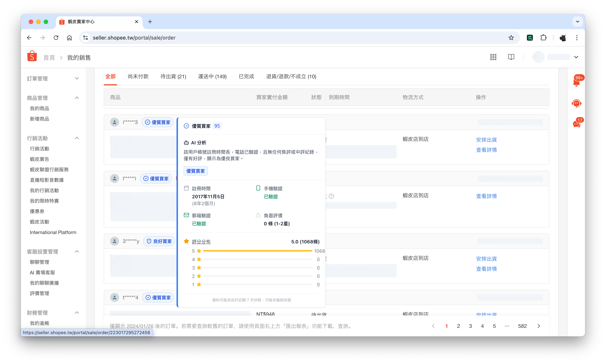Go to browser home page
Image resolution: width=606 pixels, height=364 pixels.
[69, 37]
